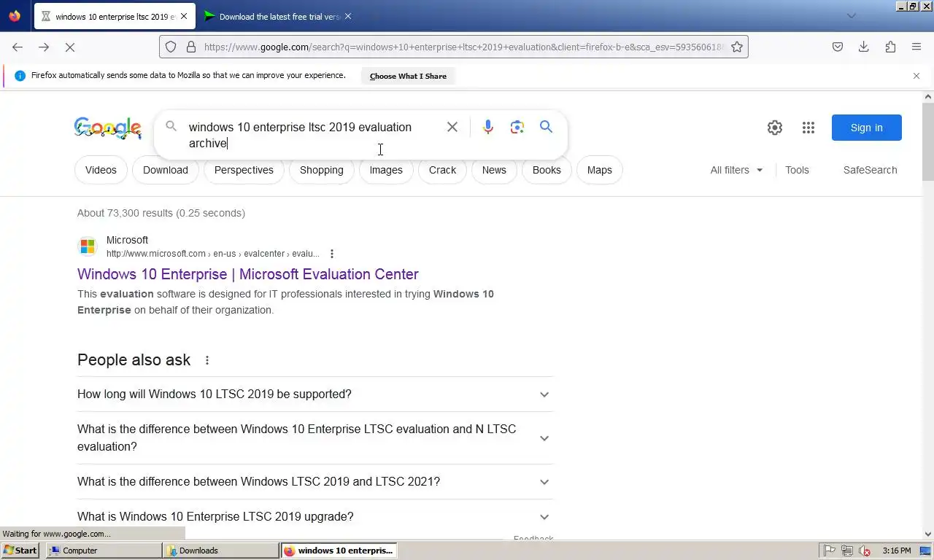Click the vertical page scrollbar thumb
Viewport: 934px width, 560px height.
[x=928, y=141]
